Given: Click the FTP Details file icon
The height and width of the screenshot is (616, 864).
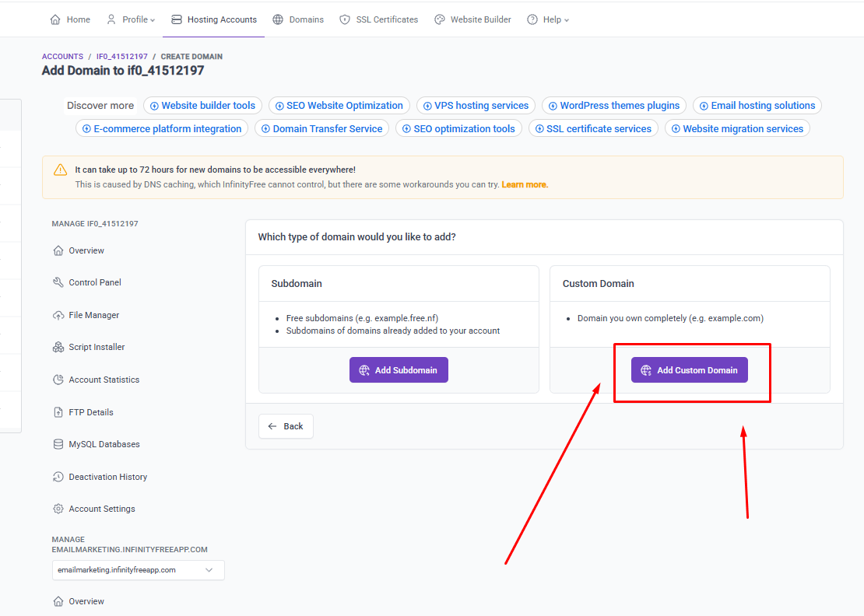Looking at the screenshot, I should pyautogui.click(x=58, y=412).
